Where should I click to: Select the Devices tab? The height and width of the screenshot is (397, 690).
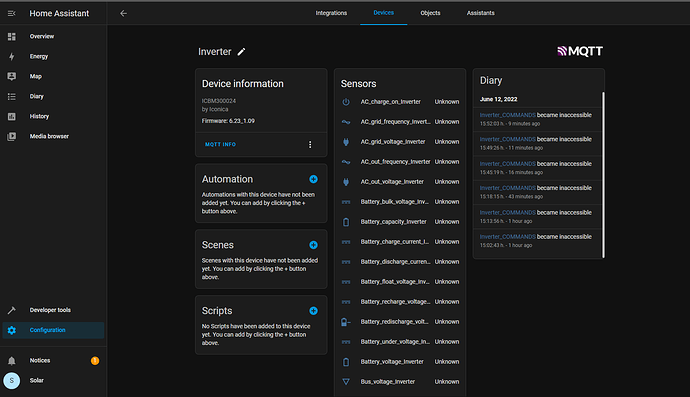384,13
